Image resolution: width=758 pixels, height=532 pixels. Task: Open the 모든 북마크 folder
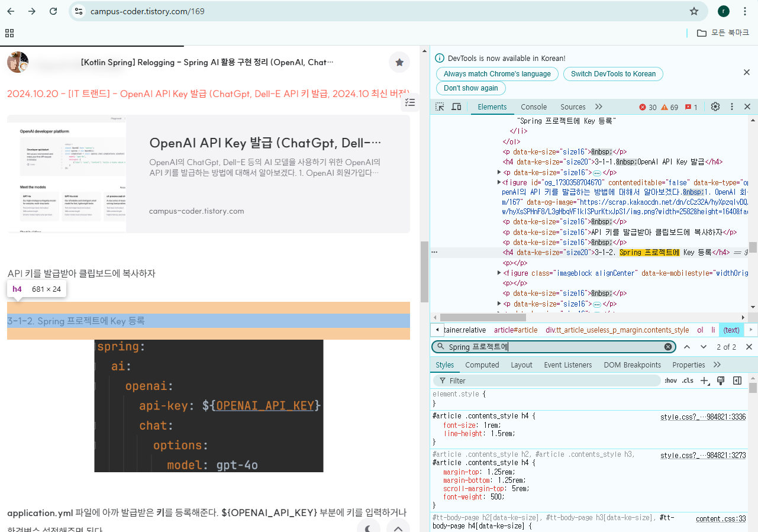coord(723,33)
